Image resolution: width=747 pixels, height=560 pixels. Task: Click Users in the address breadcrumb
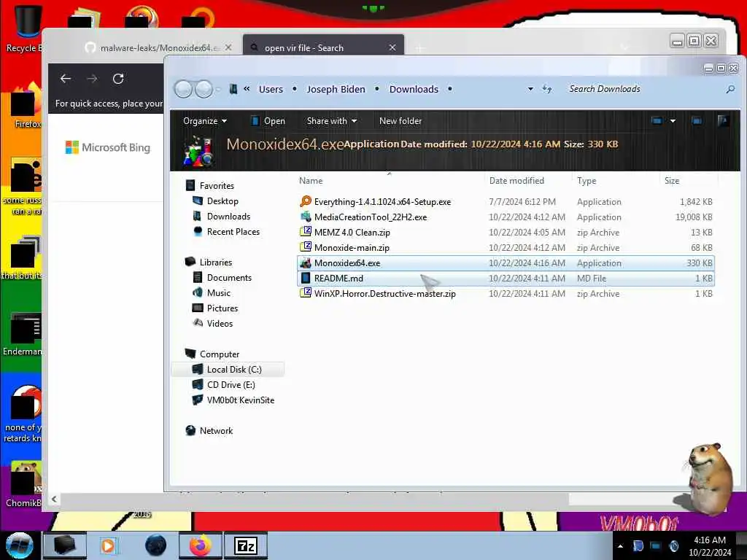tap(271, 89)
